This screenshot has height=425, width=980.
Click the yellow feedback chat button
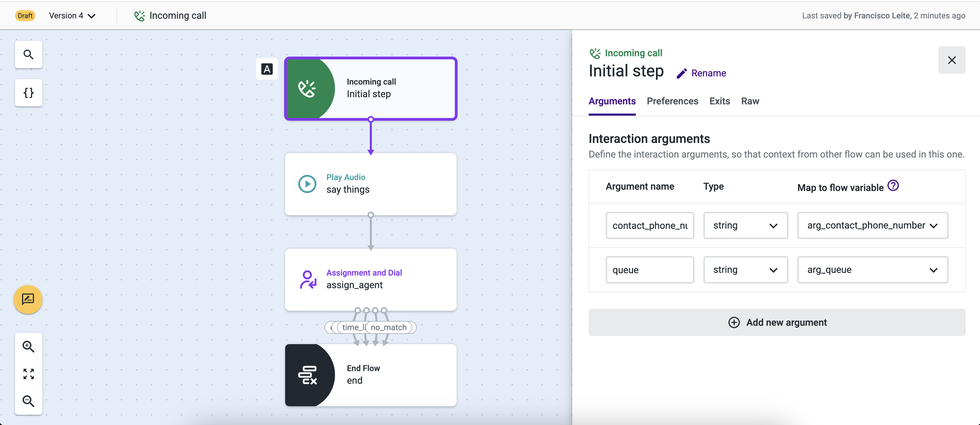click(28, 299)
